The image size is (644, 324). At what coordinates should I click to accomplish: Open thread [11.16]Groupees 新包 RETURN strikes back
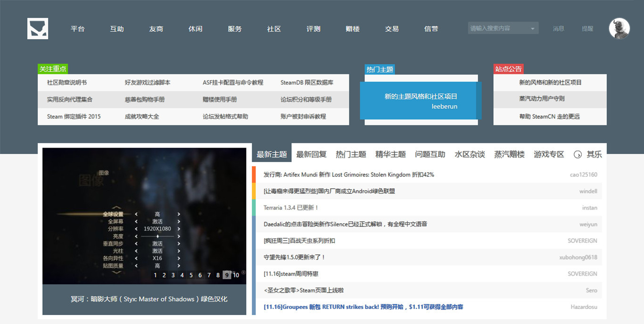pos(363,307)
